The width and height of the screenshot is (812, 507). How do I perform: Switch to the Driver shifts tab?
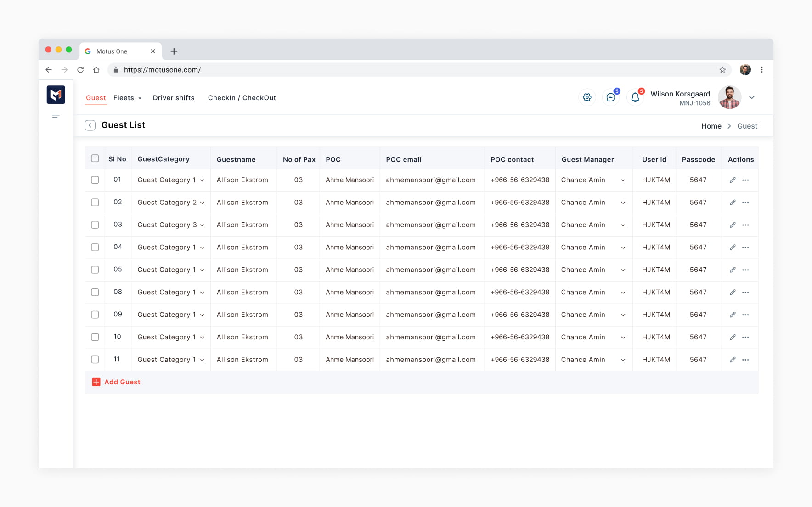(174, 98)
